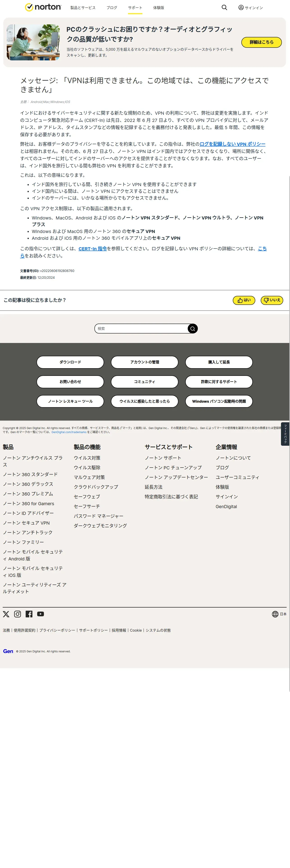Open ブログ menu item
This screenshot has width=290, height=868.
tap(112, 7)
